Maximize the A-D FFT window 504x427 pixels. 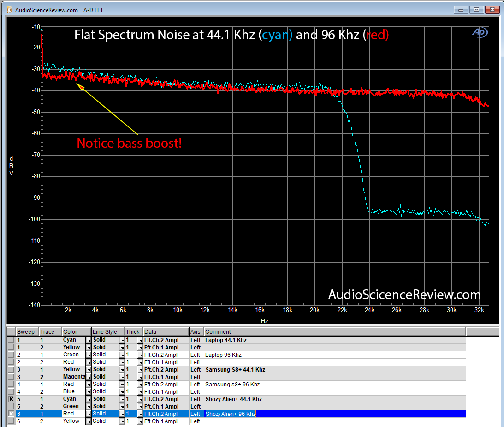[476, 10]
